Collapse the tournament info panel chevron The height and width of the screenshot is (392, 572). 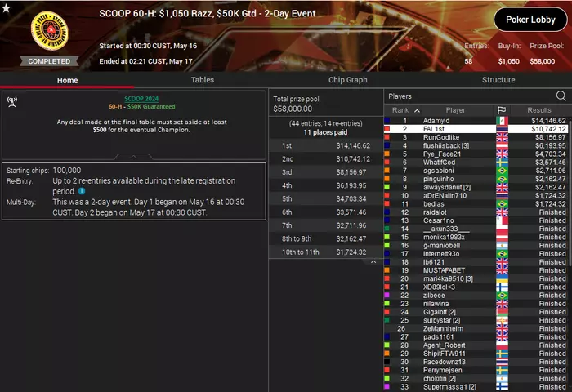(133, 157)
